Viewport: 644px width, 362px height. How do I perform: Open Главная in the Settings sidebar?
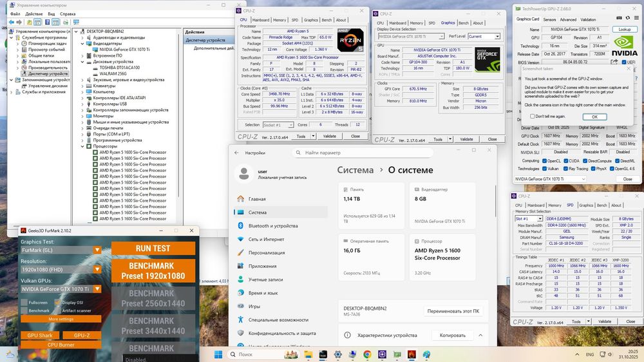coord(281,199)
